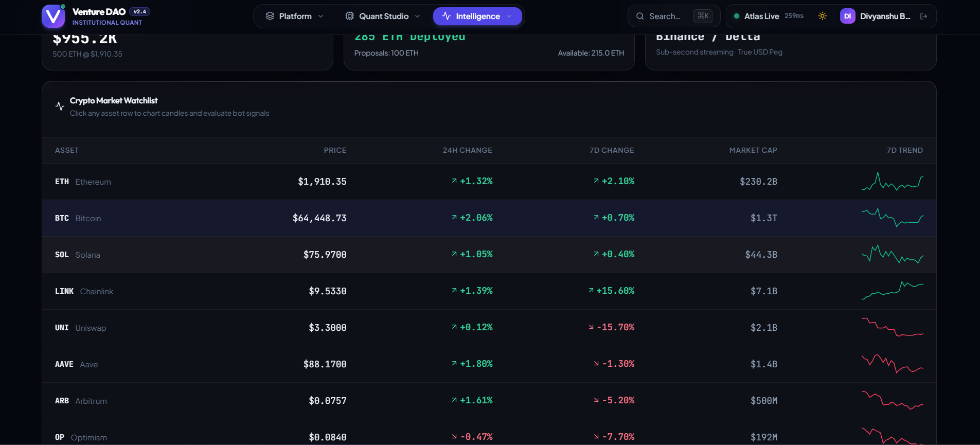Open the Platform dropdown menu

pos(295,16)
